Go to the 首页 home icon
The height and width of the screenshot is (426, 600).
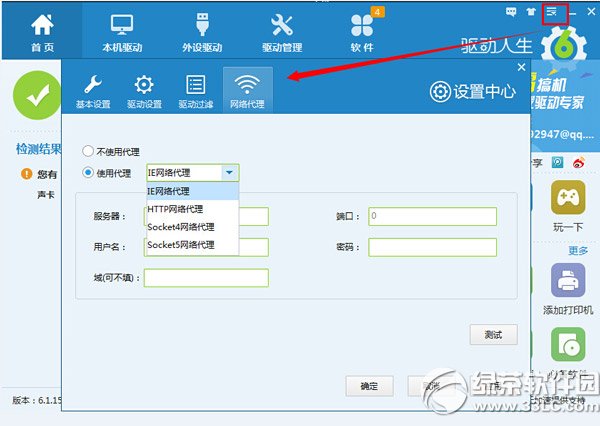click(42, 24)
